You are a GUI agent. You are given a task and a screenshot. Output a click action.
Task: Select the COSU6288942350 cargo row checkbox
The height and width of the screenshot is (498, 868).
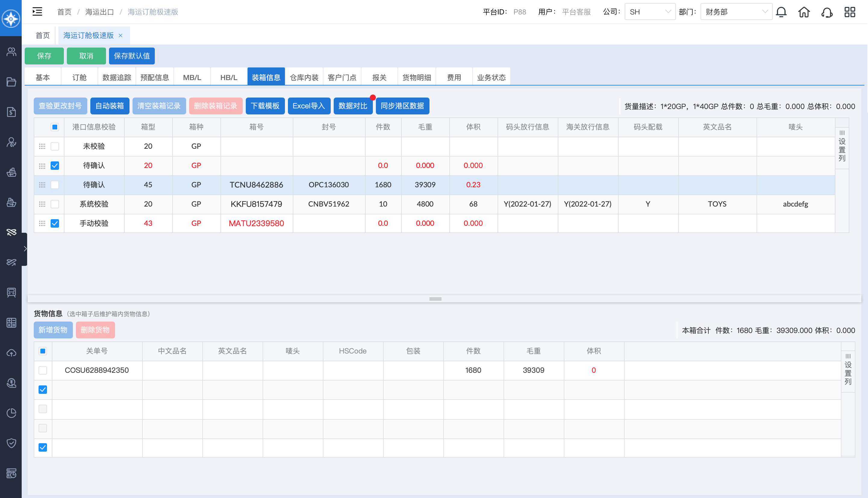pyautogui.click(x=43, y=370)
